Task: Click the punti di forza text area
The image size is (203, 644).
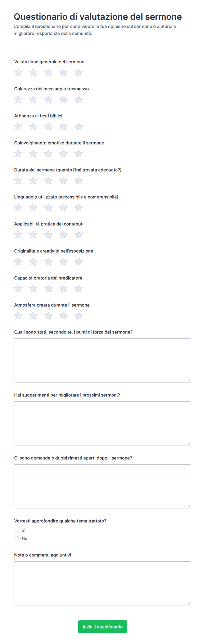Action: [x=102, y=360]
